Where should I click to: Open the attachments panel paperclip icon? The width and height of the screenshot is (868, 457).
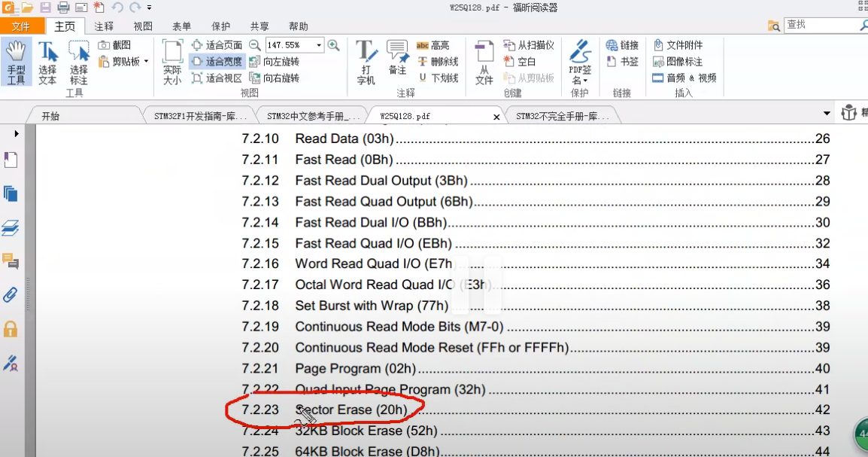(11, 294)
